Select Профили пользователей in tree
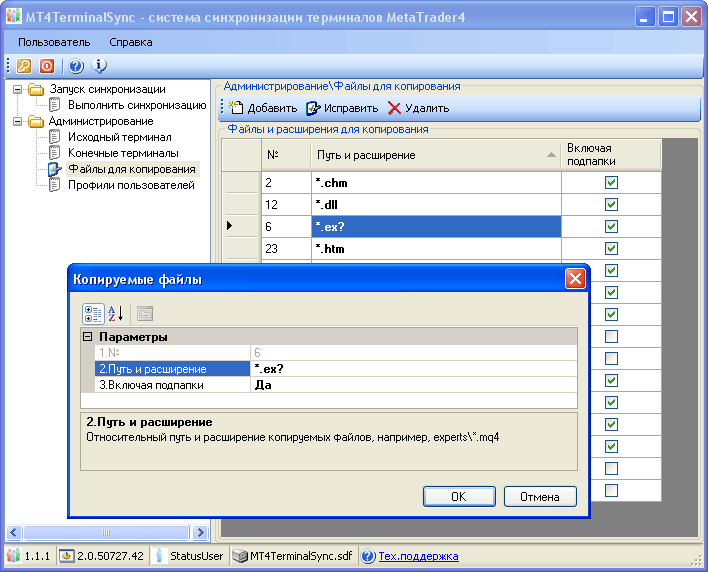708x572 pixels. point(131,185)
